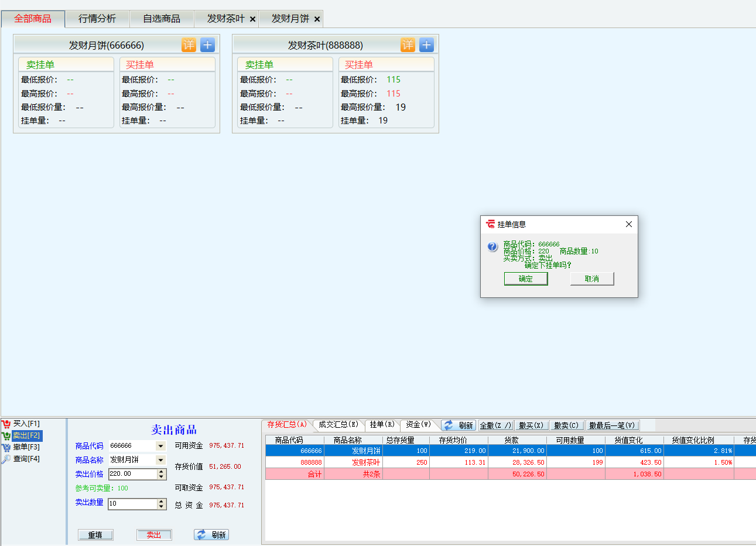Click 撤买(X) button

531,425
